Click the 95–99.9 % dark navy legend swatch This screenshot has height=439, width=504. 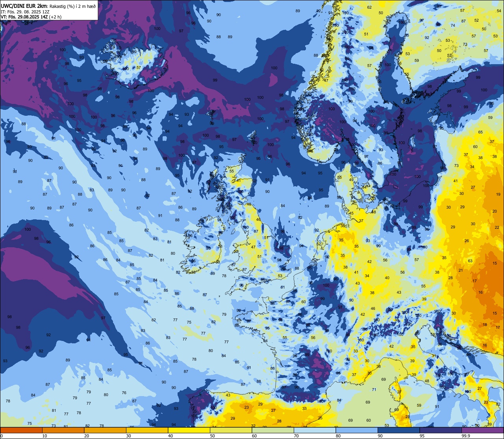click(x=441, y=430)
